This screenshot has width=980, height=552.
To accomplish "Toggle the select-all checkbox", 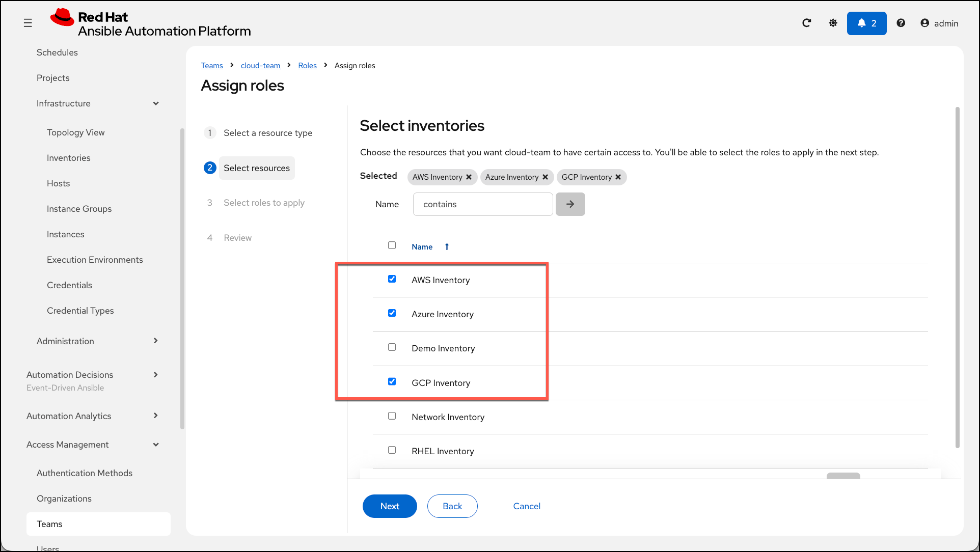I will point(392,245).
